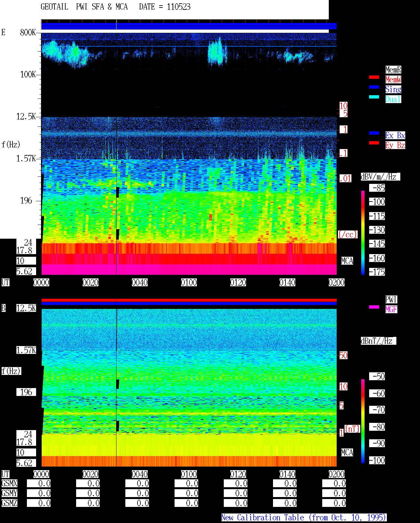Click the DATE = 110523 text

165,7
